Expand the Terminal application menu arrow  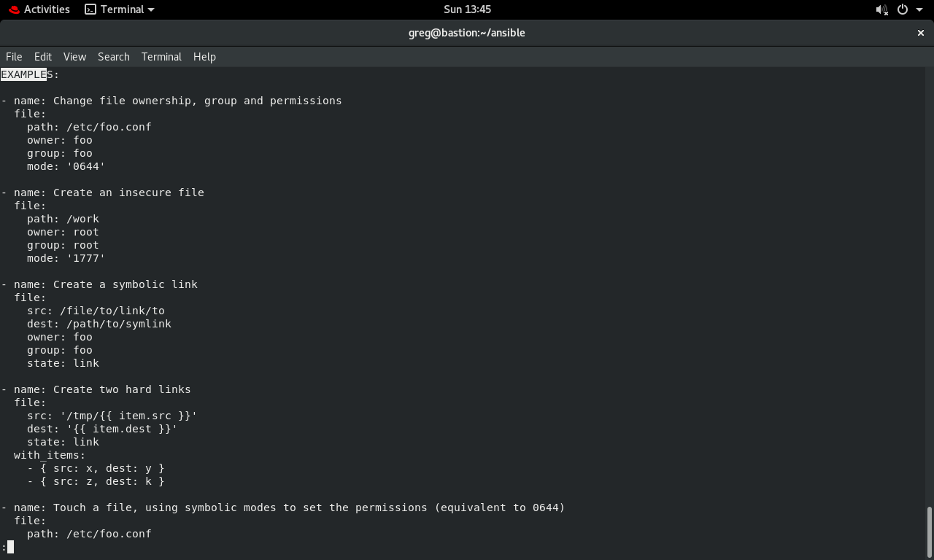tap(151, 9)
